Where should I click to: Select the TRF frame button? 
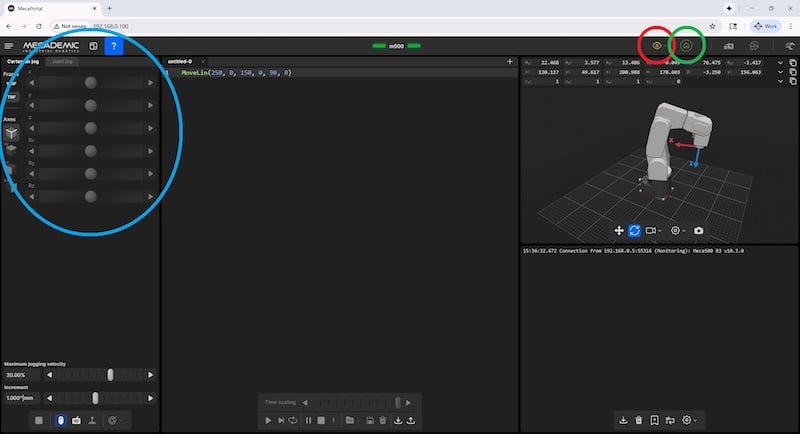click(11, 96)
